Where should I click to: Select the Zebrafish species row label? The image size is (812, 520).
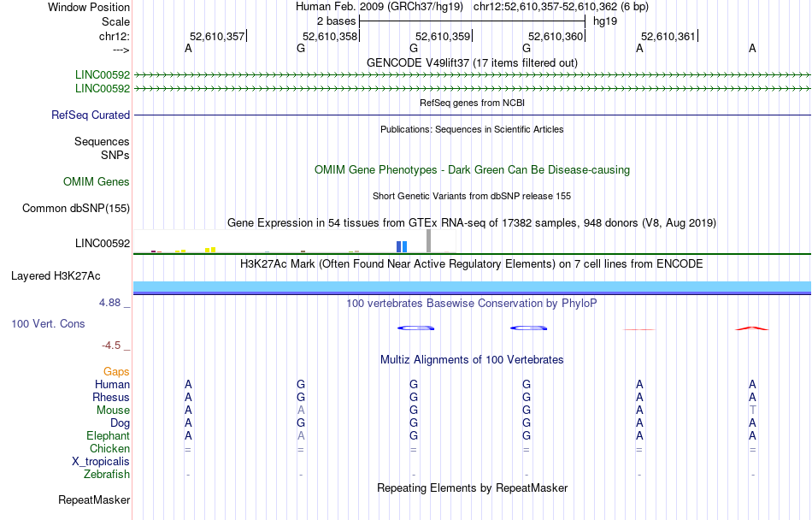(107, 474)
